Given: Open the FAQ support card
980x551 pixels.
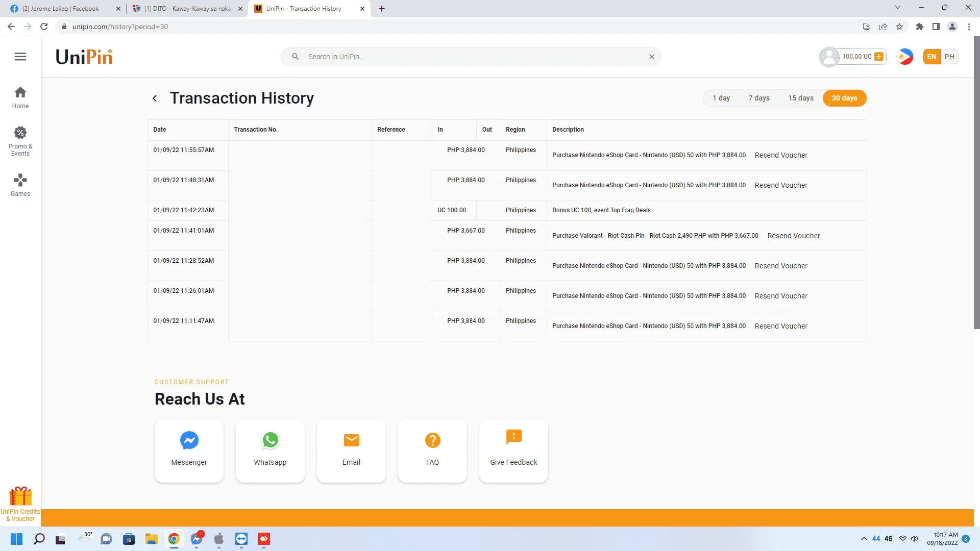Looking at the screenshot, I should point(432,451).
